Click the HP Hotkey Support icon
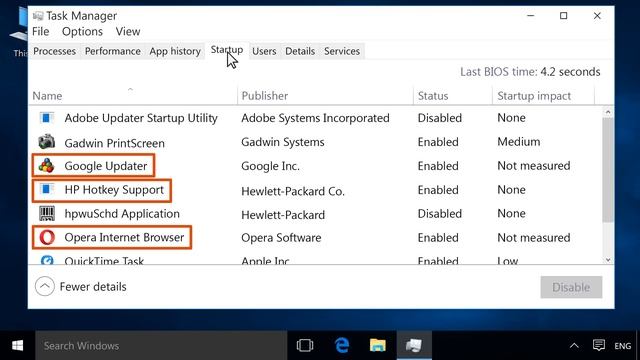The width and height of the screenshot is (640, 360). 47,189
